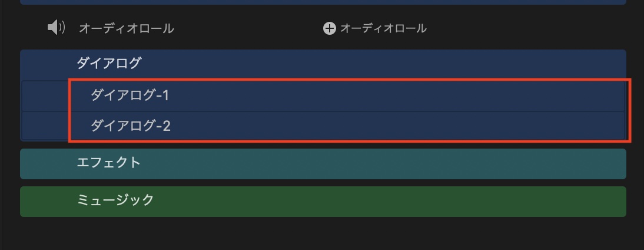The image size is (644, 250).
Task: Select the ダイアログ-1 subrole
Action: [347, 96]
